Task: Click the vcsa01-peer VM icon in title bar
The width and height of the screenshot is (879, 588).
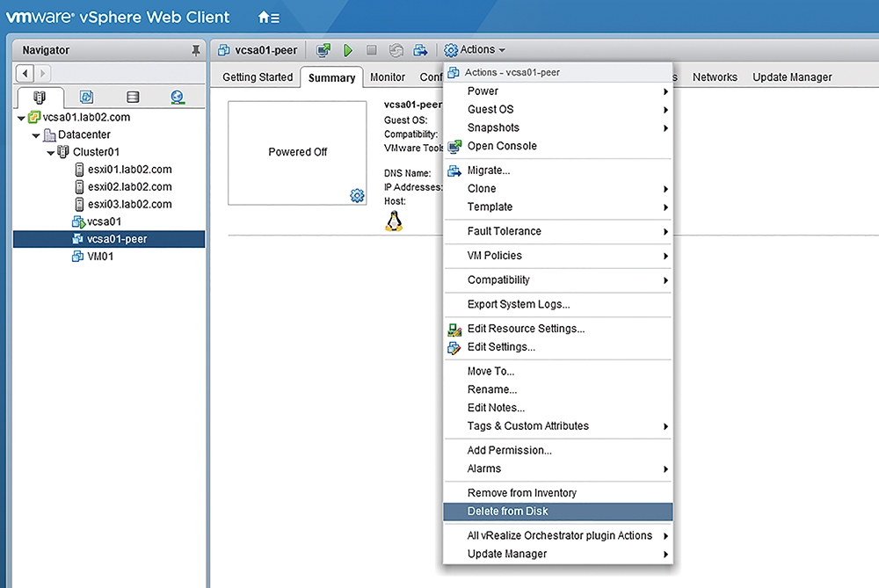Action: 223,50
